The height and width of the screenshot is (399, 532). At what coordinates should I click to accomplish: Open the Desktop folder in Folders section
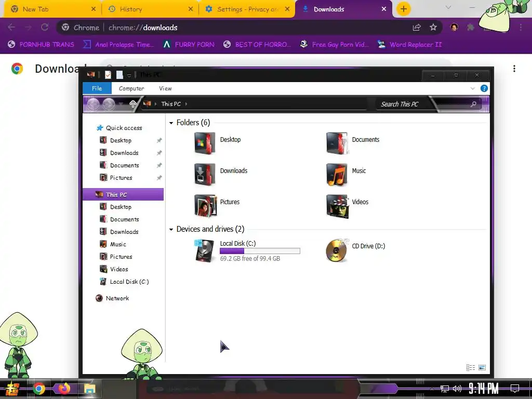point(205,143)
